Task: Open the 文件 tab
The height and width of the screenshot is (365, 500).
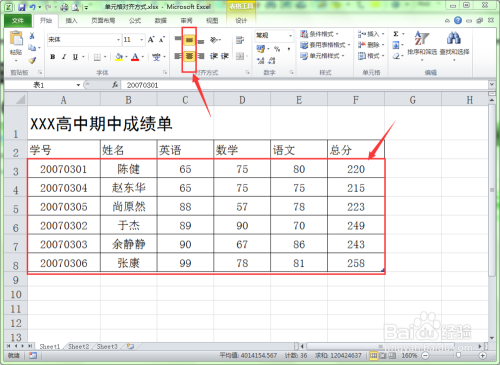Action: pos(18,21)
